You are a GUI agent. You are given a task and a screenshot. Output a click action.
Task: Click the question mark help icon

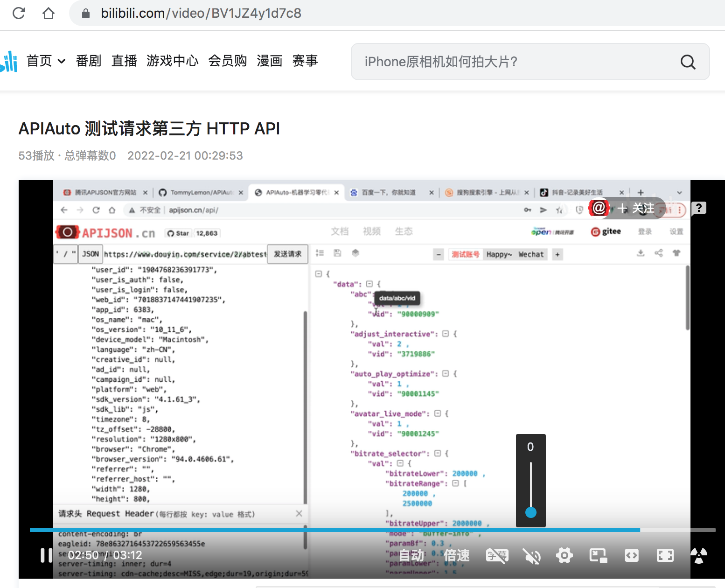point(698,208)
